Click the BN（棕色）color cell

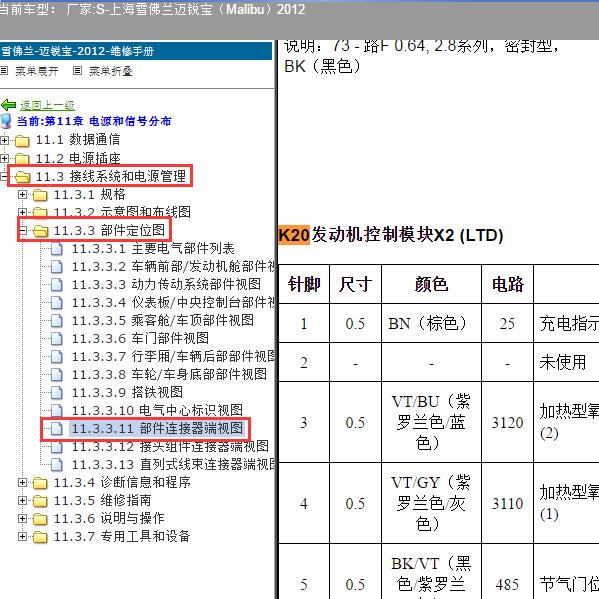(431, 324)
